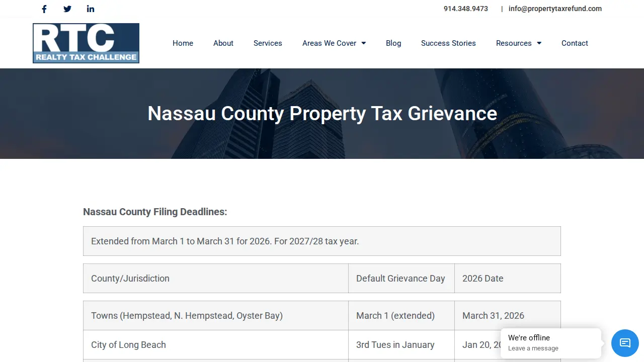Select the Towns (Hempstead, N. Hempstead, Oyster Bay) cell
Screen dimensions: 644x362
click(216, 316)
